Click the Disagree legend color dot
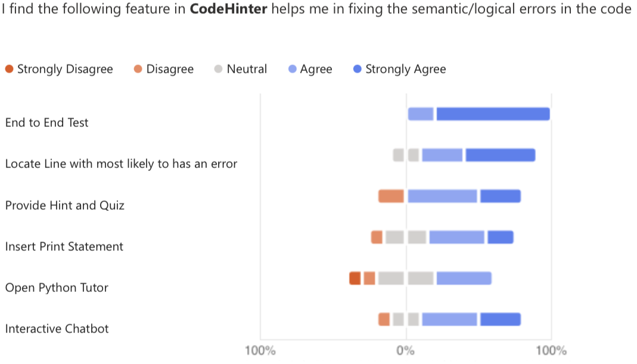 point(138,69)
